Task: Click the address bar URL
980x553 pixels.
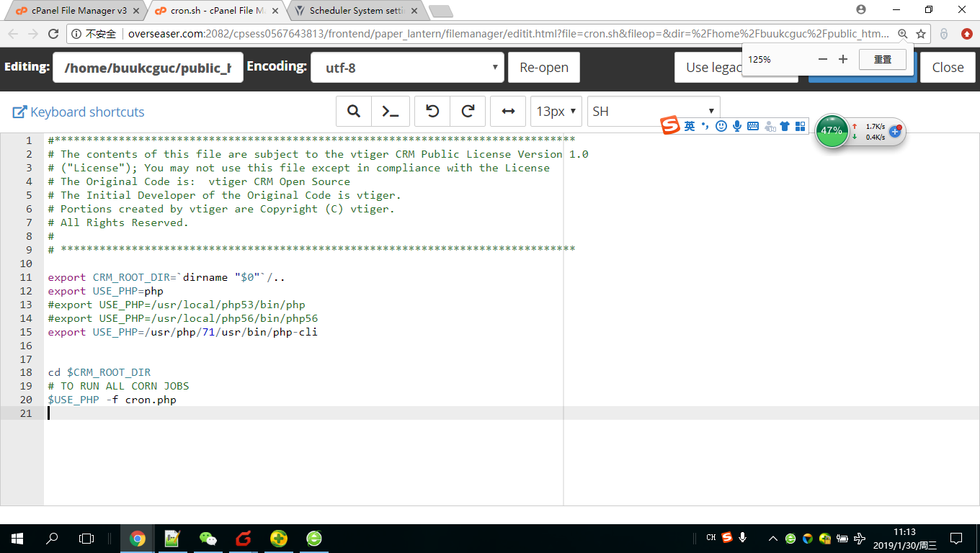Action: pyautogui.click(x=508, y=34)
